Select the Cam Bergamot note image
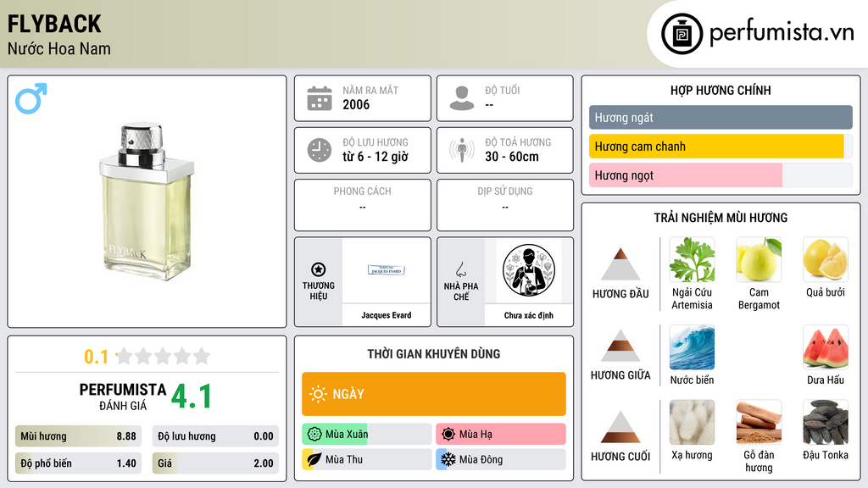This screenshot has height=488, width=868. [759, 259]
